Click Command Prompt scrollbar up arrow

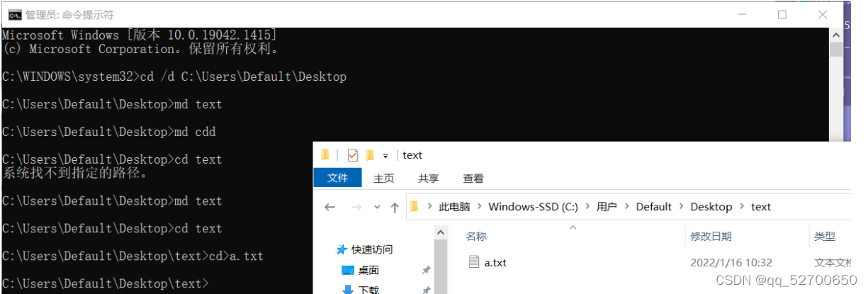pos(836,34)
